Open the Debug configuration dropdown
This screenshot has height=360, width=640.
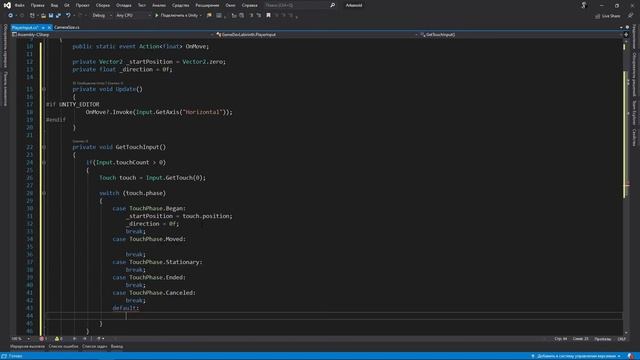(x=102, y=16)
